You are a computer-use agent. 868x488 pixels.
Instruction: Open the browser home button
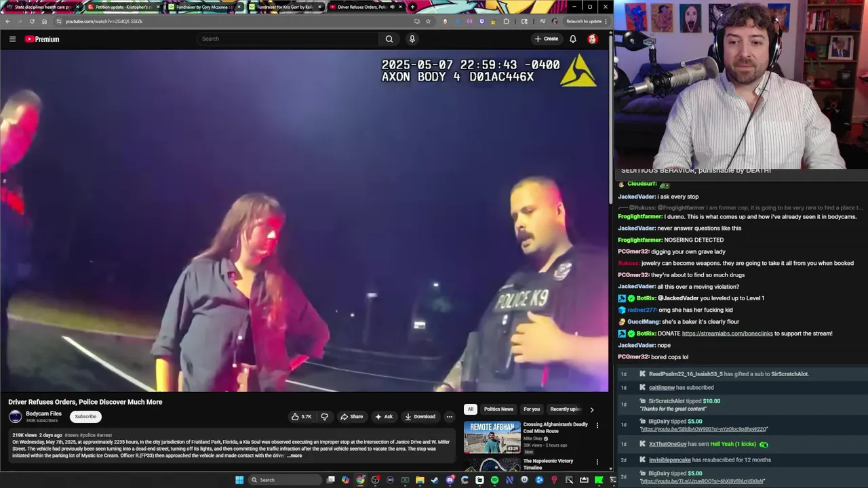[44, 21]
